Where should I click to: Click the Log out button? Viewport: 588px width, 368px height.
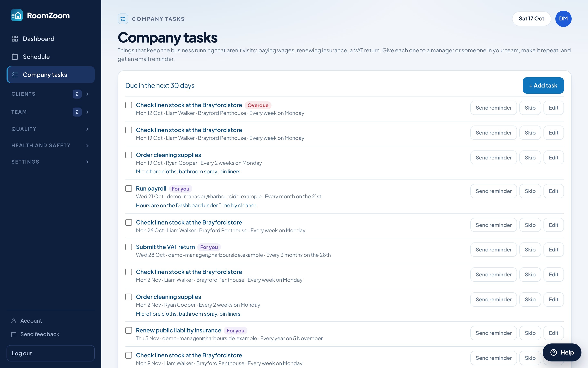51,353
